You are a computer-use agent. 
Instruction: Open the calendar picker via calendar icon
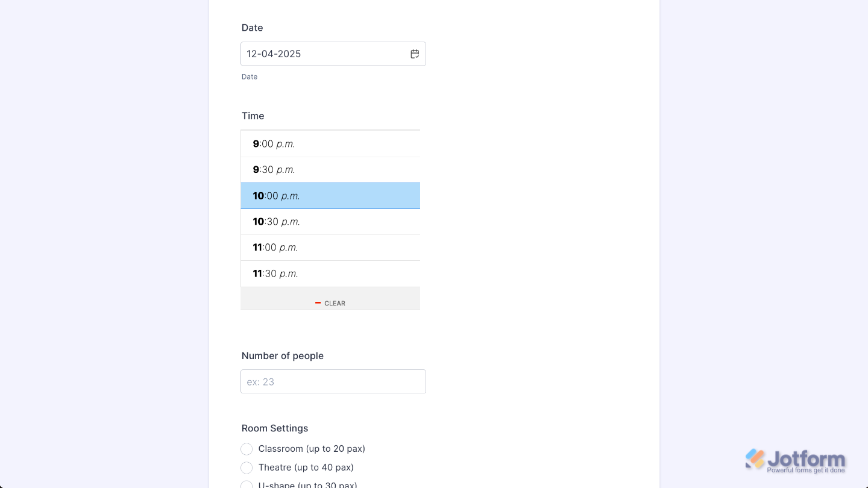[x=415, y=54]
